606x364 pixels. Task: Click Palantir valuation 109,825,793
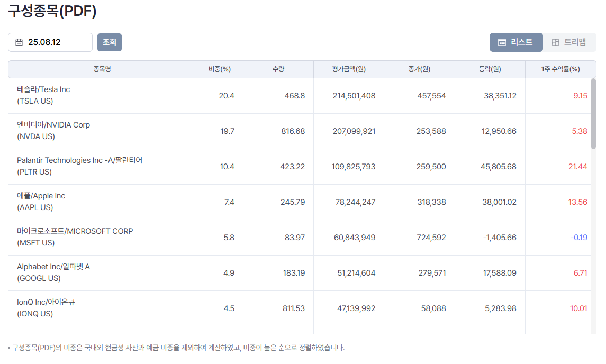(353, 167)
